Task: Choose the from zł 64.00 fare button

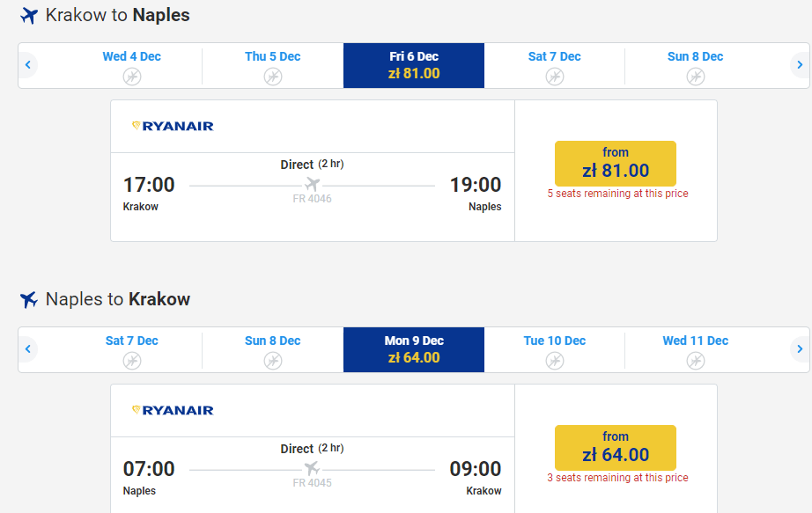Action: pos(615,447)
